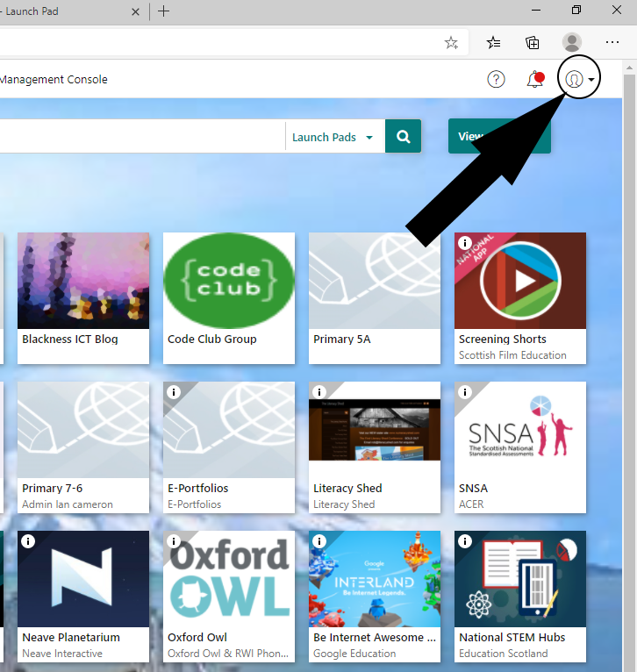The width and height of the screenshot is (637, 672).
Task: Click the 'ACER' subtitle text
Action: pos(471,504)
